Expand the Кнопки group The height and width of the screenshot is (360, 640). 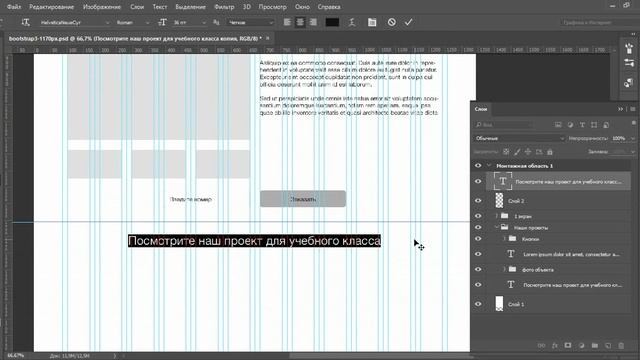(504, 239)
